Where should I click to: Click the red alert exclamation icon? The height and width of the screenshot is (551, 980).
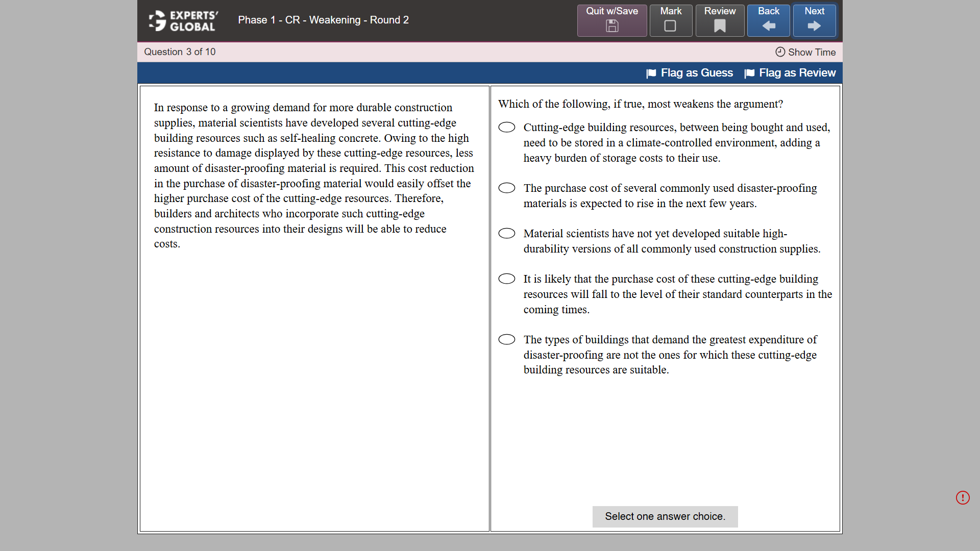point(963,497)
